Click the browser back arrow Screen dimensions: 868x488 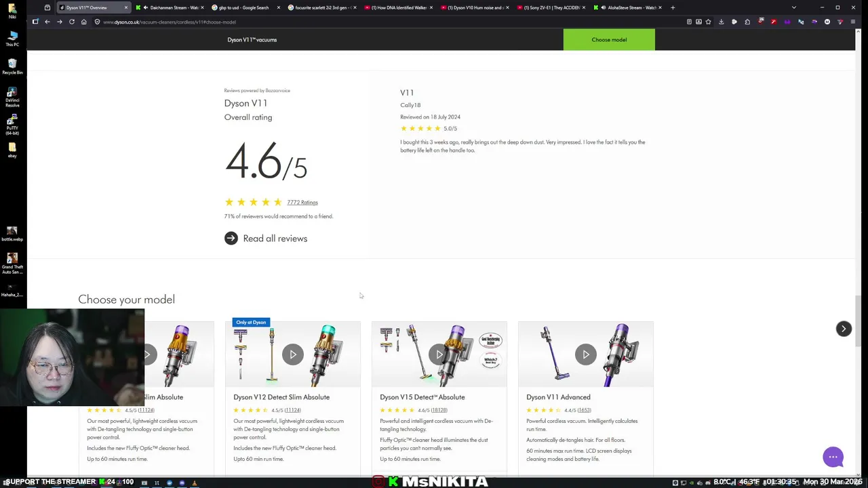coord(47,22)
